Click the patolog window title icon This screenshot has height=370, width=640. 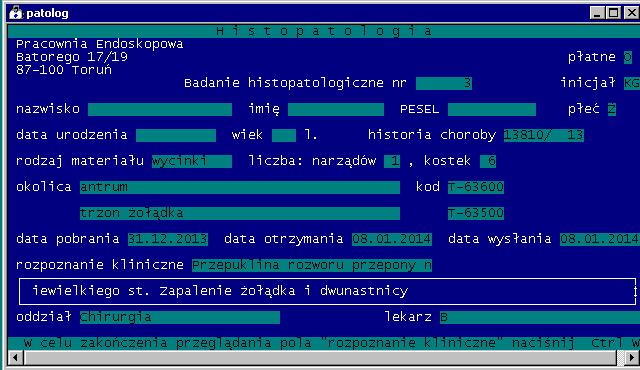coord(15,13)
